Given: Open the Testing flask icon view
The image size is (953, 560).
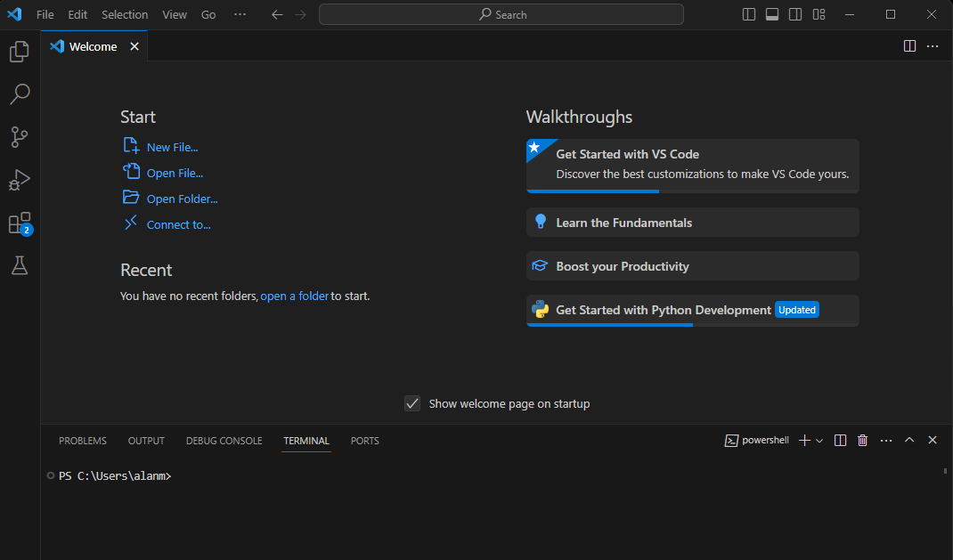Looking at the screenshot, I should click(20, 265).
